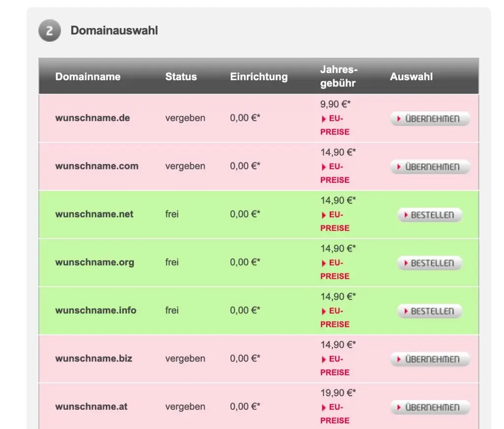Click the 19,90 € yearly fee
Image resolution: width=504 pixels, height=429 pixels.
tap(338, 393)
